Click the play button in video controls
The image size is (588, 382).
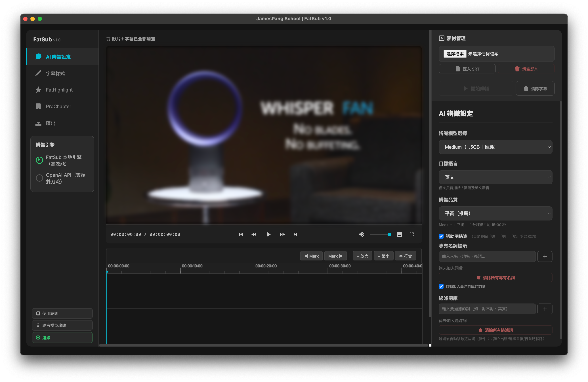coord(268,234)
